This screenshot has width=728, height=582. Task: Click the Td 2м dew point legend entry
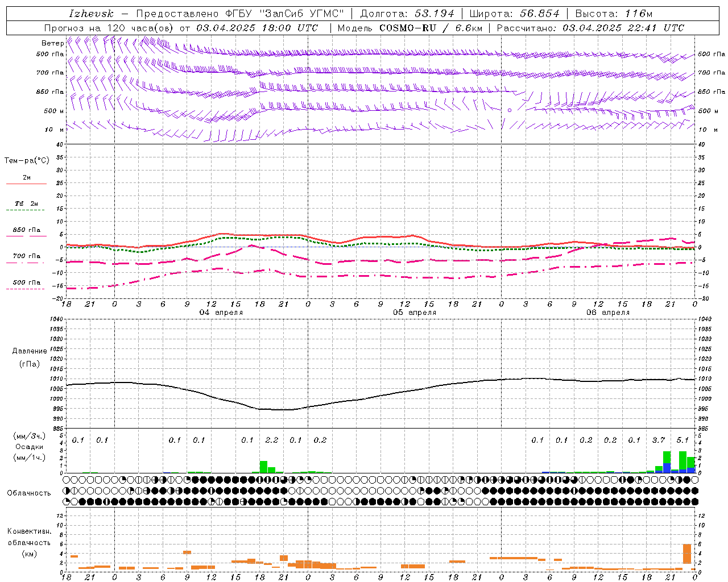tap(26, 203)
